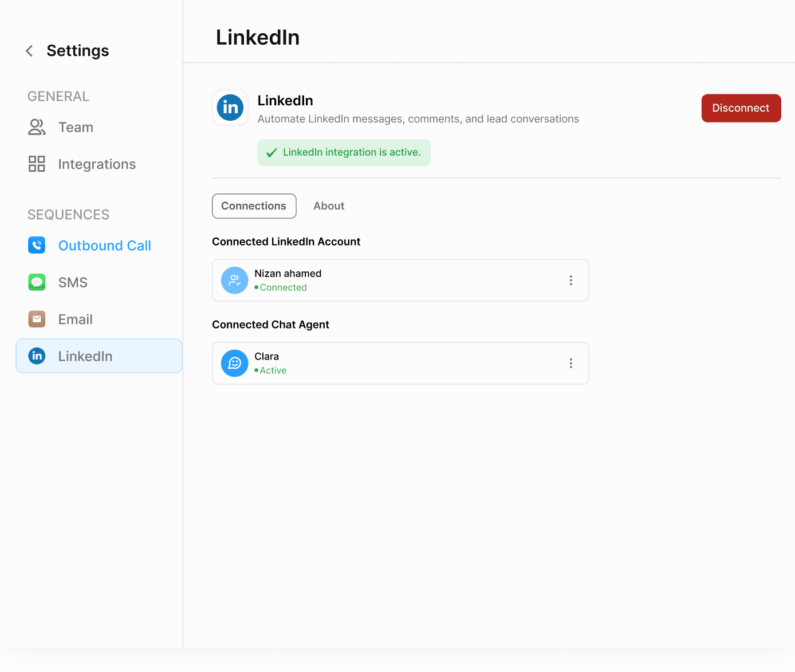Click the Settings title text

click(x=78, y=51)
